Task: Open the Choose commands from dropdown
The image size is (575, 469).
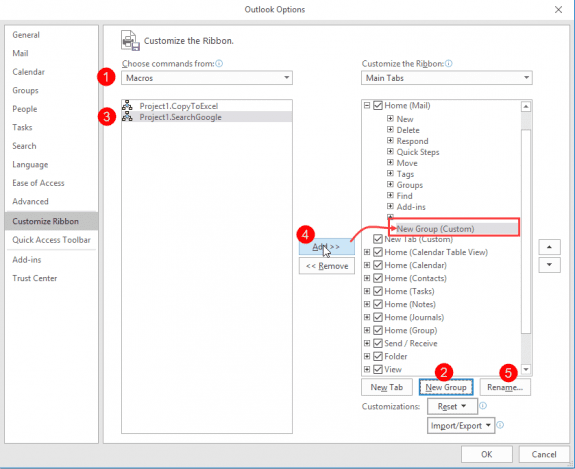Action: pos(207,78)
